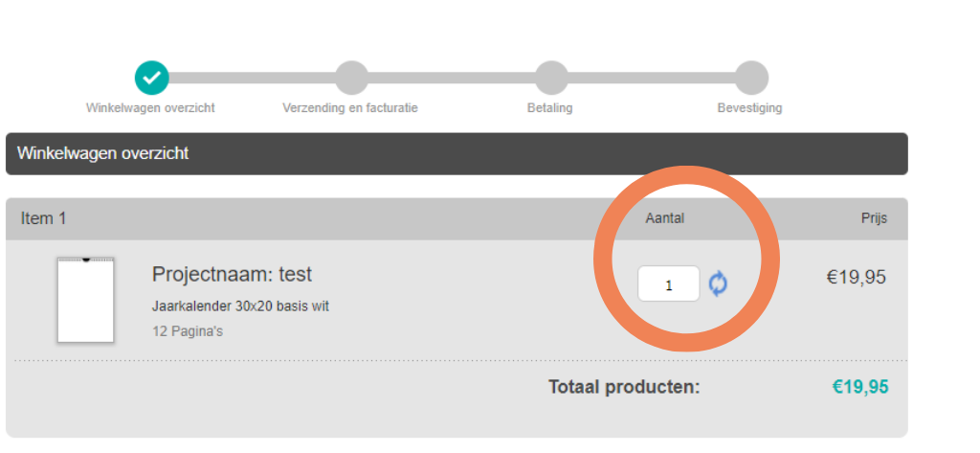Click the Winkelwagen overzicht step label
Screen dimensions: 980x453
coord(150,108)
